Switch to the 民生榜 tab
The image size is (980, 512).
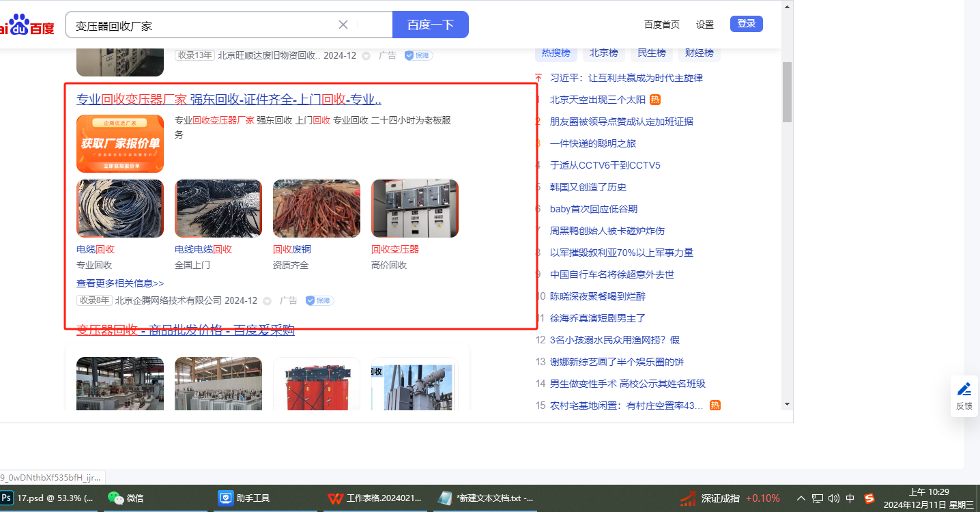coord(651,53)
